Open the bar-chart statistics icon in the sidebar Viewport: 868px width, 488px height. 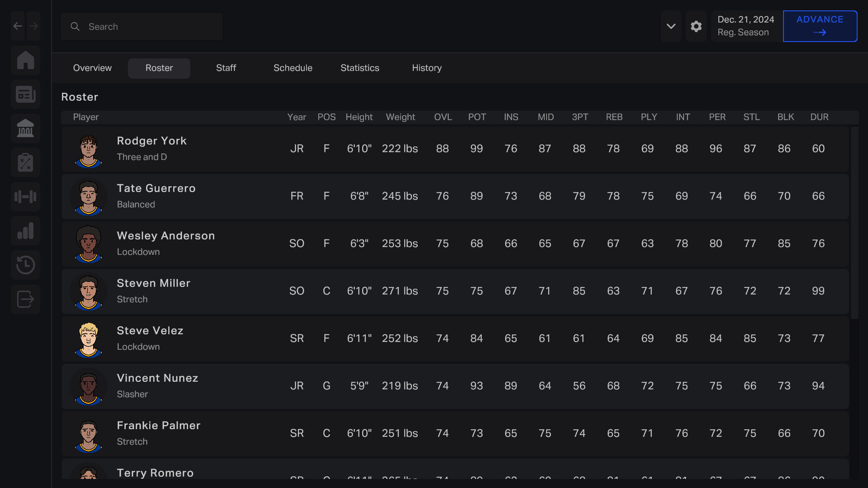pos(25,231)
